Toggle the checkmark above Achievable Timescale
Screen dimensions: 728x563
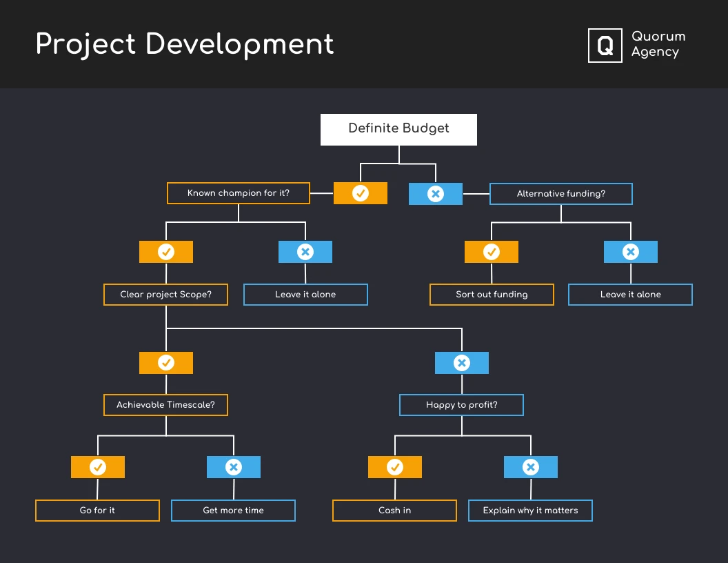pyautogui.click(x=165, y=362)
